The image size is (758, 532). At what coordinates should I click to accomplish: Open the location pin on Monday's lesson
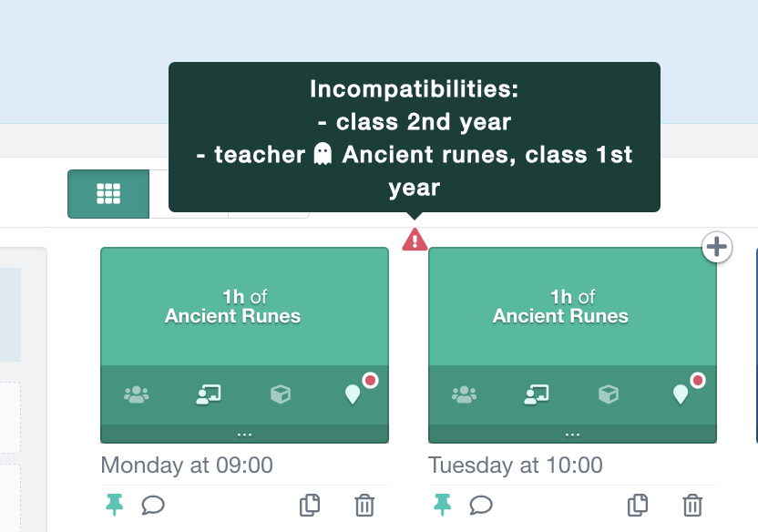(353, 394)
